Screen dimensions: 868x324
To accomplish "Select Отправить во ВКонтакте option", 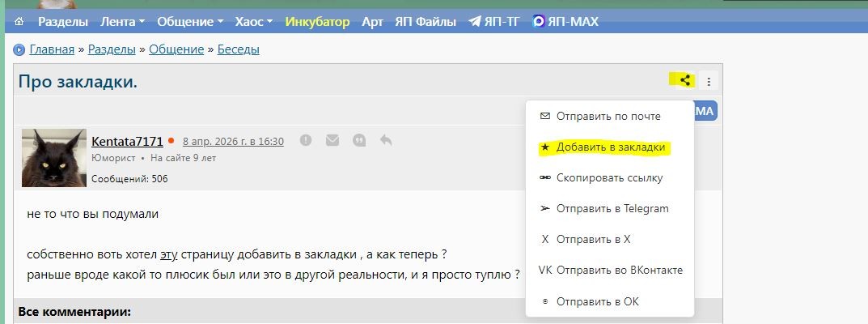I will point(609,271).
